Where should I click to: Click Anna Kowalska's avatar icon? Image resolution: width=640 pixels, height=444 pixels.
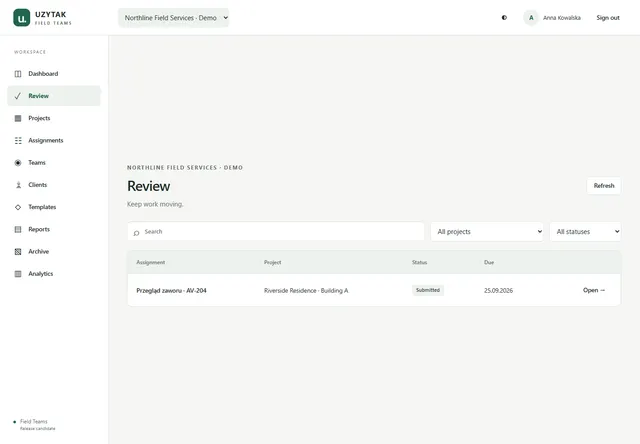531,18
